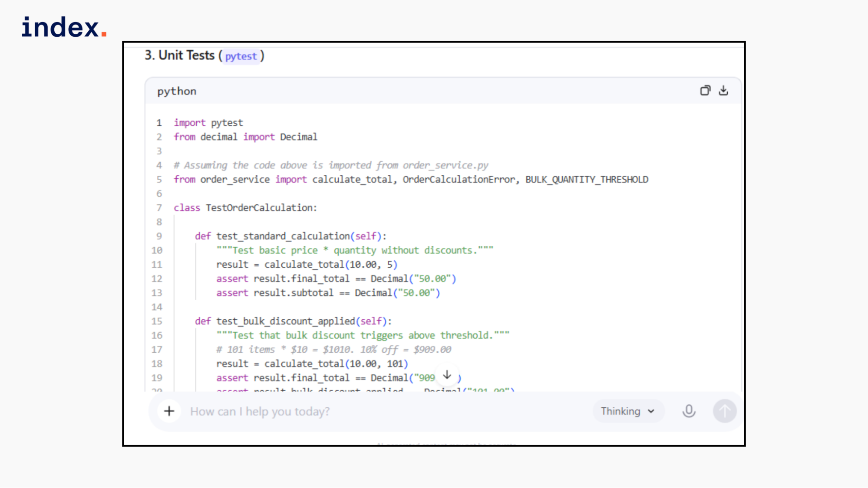The width and height of the screenshot is (868, 488).
Task: Click the scroll-to-bottom arrow button
Action: [447, 375]
